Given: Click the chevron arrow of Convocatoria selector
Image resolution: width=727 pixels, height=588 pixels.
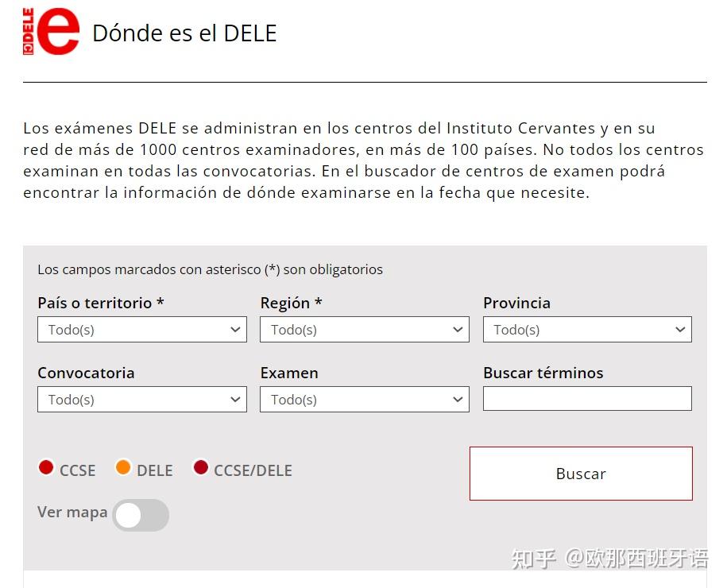Looking at the screenshot, I should point(235,400).
